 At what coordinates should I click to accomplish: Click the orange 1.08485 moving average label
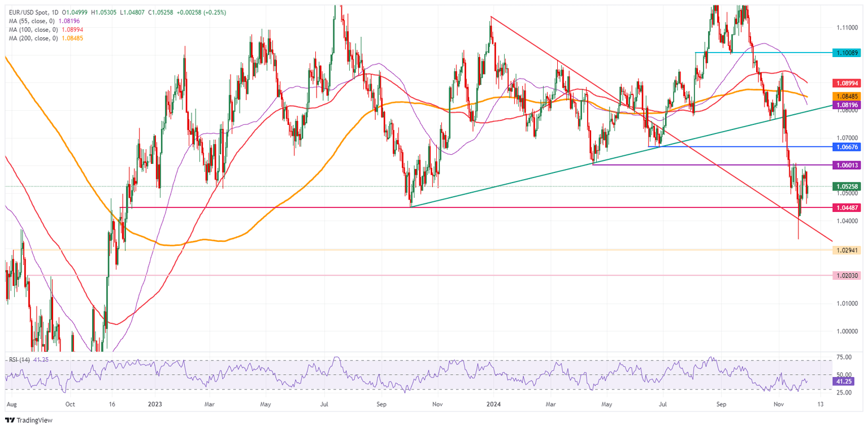[847, 96]
